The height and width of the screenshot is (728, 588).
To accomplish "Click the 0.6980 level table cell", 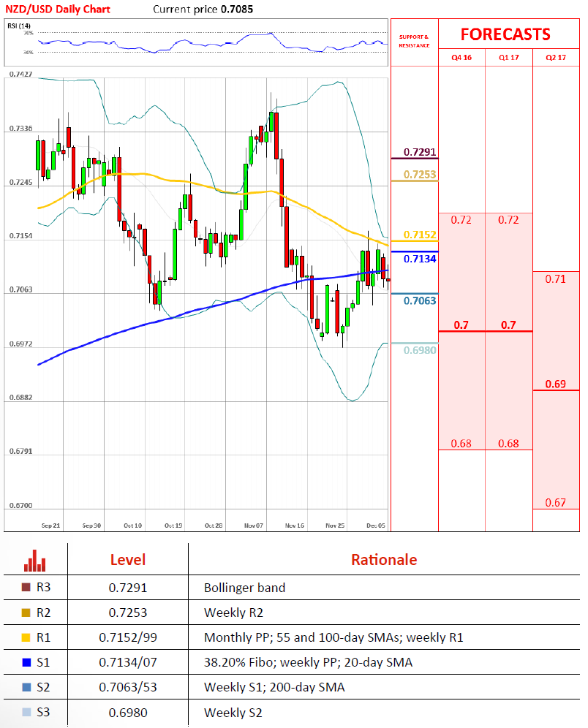I will click(128, 713).
